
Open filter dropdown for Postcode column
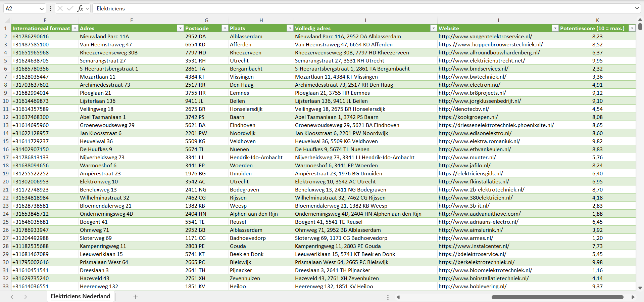225,28
